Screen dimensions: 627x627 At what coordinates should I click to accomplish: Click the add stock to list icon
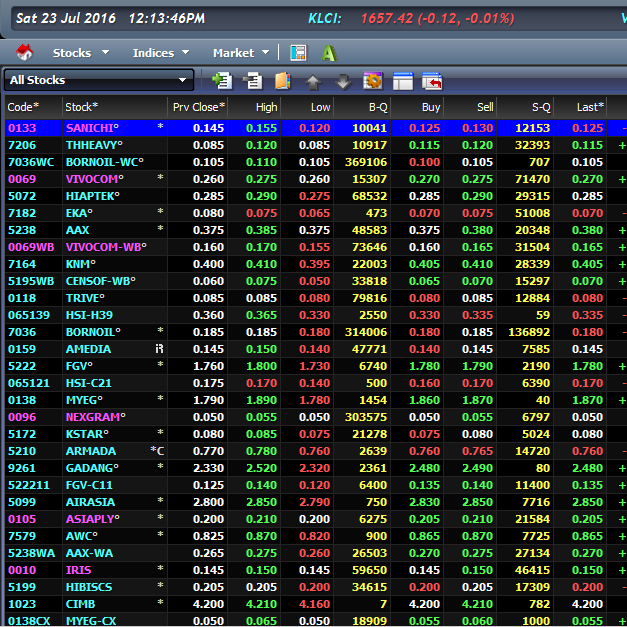tap(222, 80)
